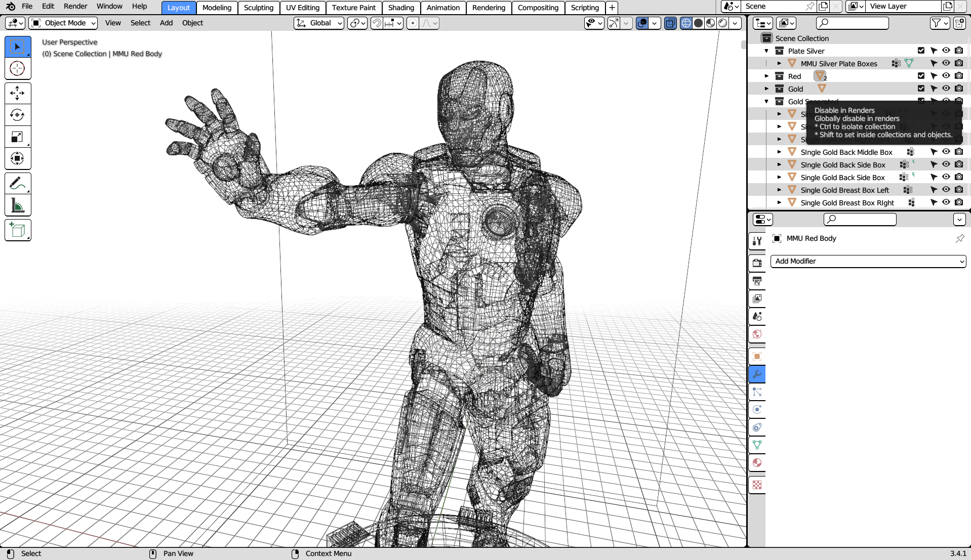
Task: Open the View Layer properties tab
Action: (x=757, y=298)
